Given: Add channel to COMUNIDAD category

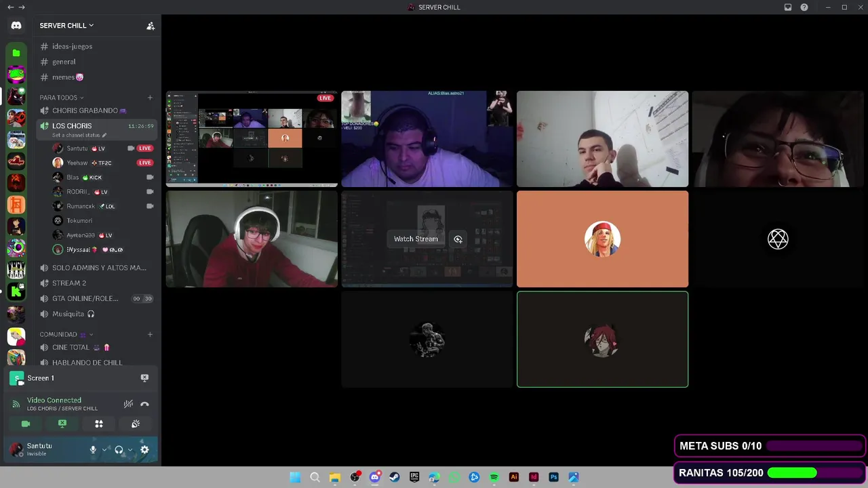Looking at the screenshot, I should [x=150, y=334].
